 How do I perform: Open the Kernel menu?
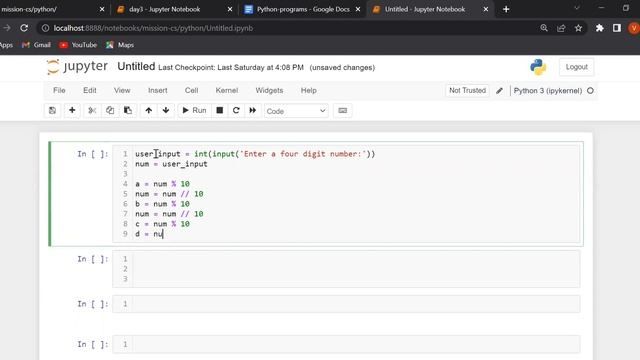(x=227, y=90)
